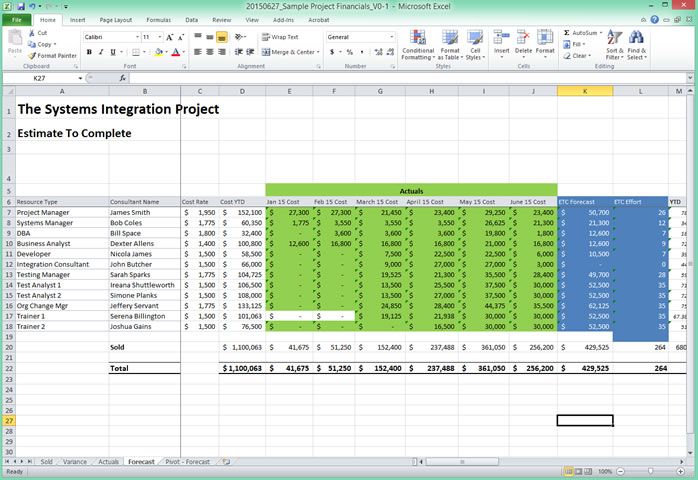Switch to the Data ribbon tab
Image resolution: width=698 pixels, height=480 pixels.
point(191,20)
